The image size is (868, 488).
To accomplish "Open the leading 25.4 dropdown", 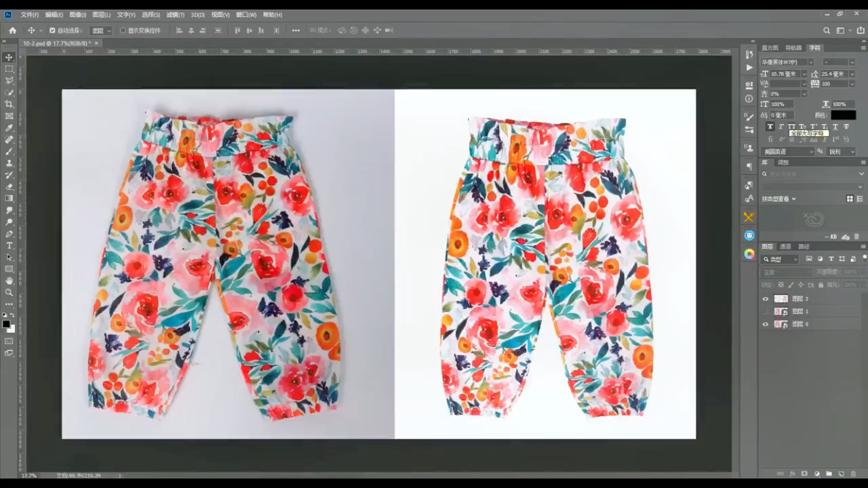I will pyautogui.click(x=852, y=74).
